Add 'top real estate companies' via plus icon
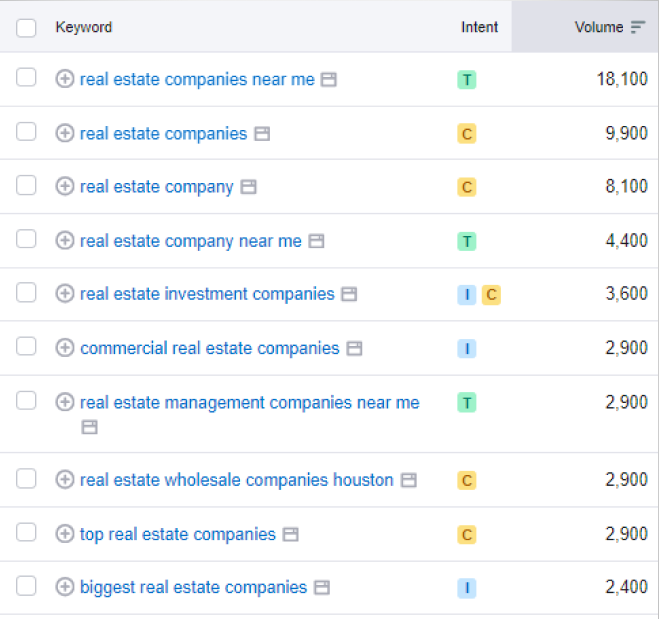 point(65,534)
